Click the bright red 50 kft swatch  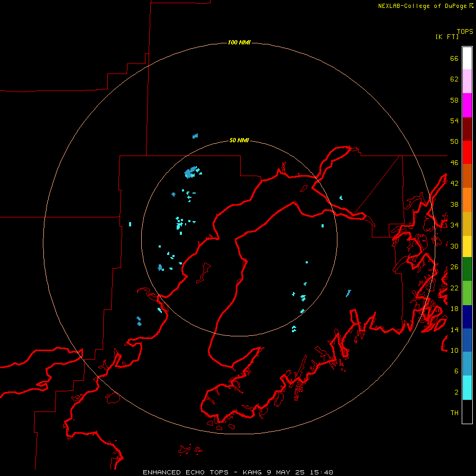pyautogui.click(x=467, y=152)
